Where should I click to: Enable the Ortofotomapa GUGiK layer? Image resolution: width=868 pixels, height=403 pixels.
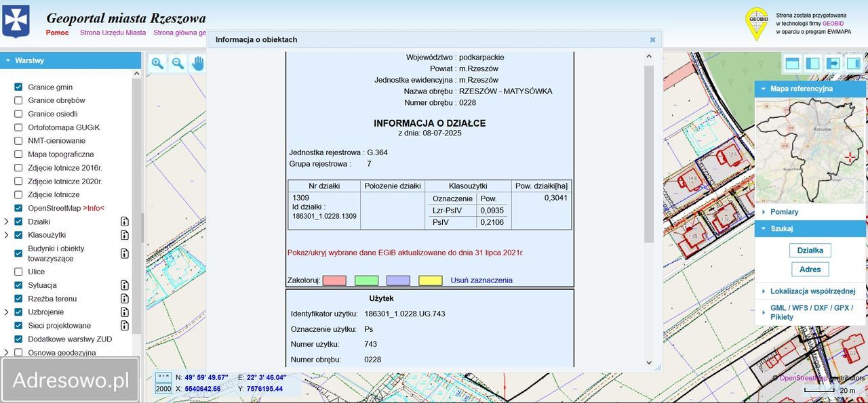pyautogui.click(x=18, y=127)
